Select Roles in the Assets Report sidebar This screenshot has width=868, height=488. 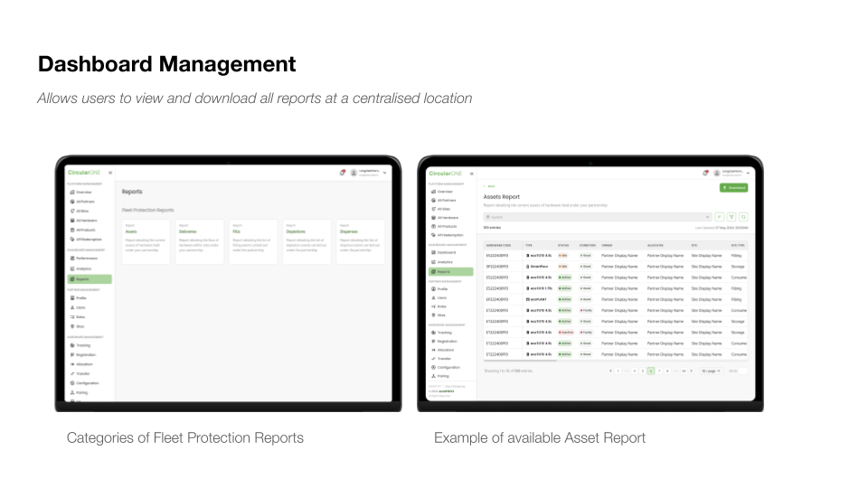(x=439, y=306)
